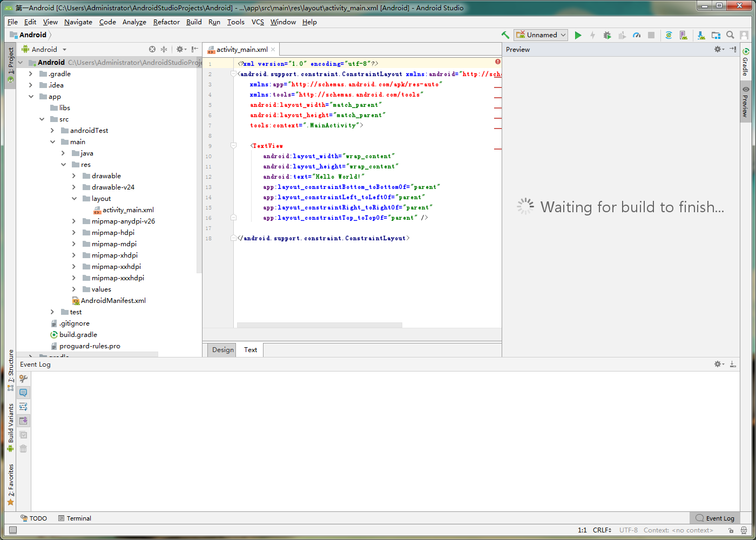Expand the androidTest folder
756x540 pixels.
(x=52, y=131)
